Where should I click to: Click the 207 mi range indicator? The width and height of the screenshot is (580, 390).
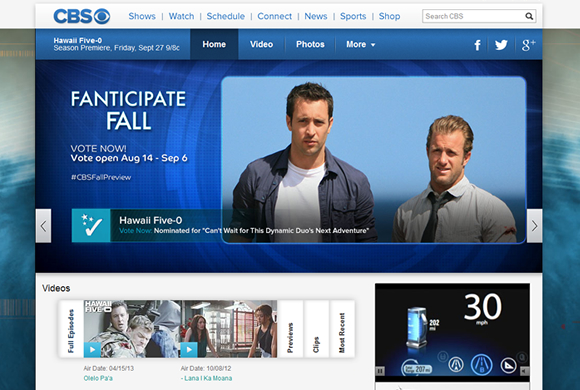[417, 368]
